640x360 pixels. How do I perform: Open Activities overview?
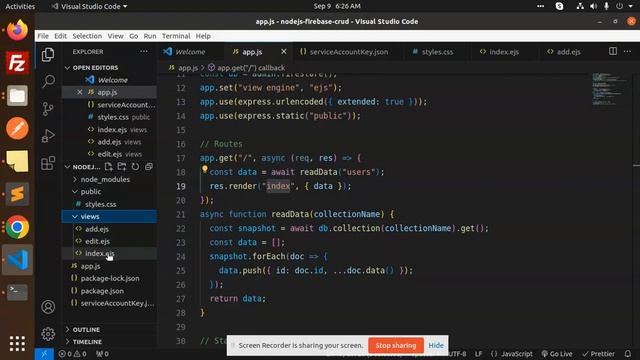(20, 6)
